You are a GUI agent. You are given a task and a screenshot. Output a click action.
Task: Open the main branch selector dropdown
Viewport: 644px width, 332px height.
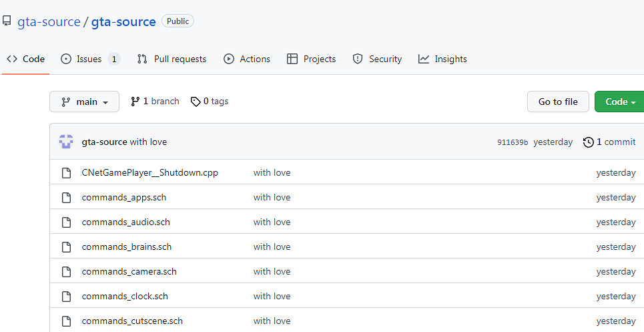pyautogui.click(x=84, y=102)
